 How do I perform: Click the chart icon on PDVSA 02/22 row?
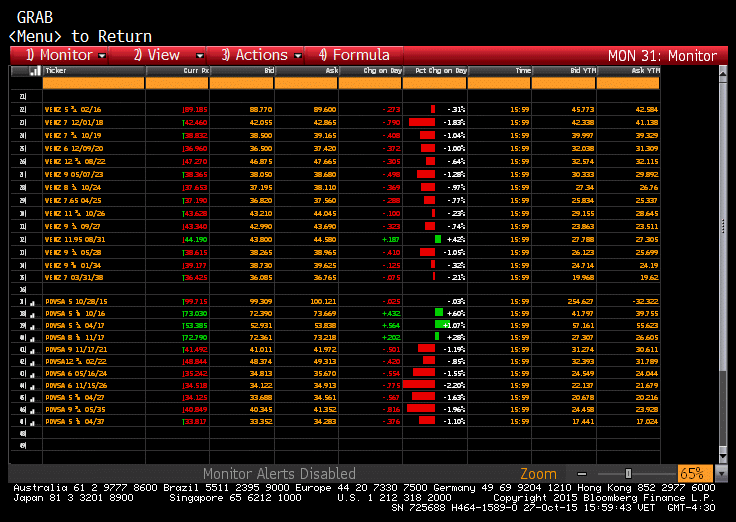tap(32, 363)
